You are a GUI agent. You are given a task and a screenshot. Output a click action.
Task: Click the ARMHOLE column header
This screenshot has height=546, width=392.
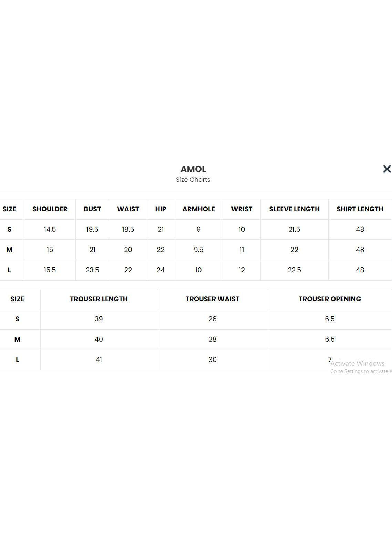point(198,209)
